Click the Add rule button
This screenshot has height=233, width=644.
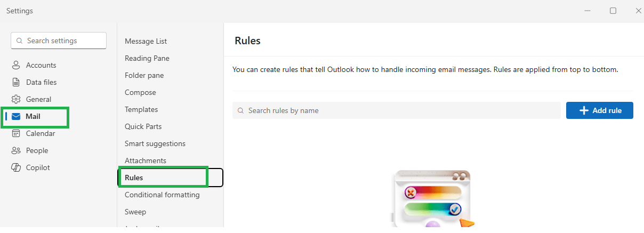pyautogui.click(x=600, y=110)
